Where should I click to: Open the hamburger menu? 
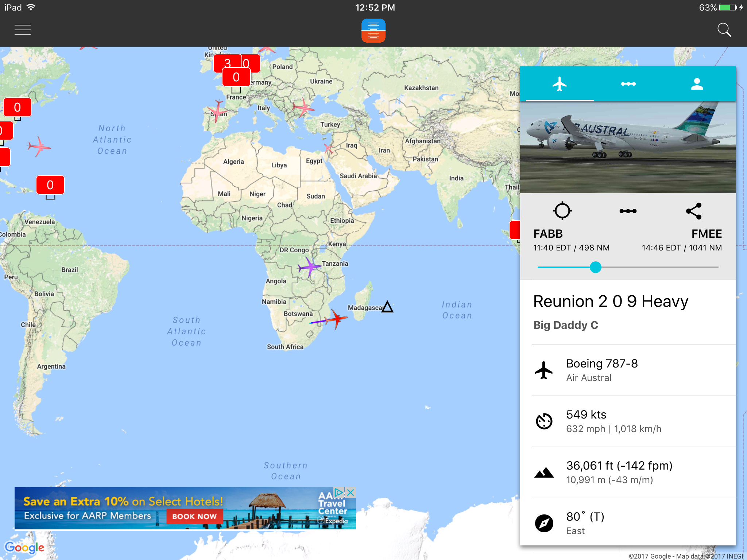point(23,30)
